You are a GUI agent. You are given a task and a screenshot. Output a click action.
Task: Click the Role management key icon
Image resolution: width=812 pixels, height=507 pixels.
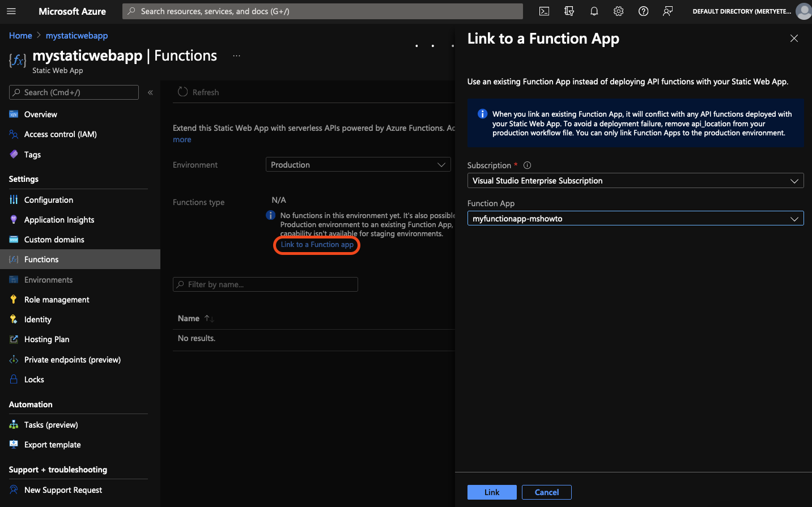[x=14, y=299]
